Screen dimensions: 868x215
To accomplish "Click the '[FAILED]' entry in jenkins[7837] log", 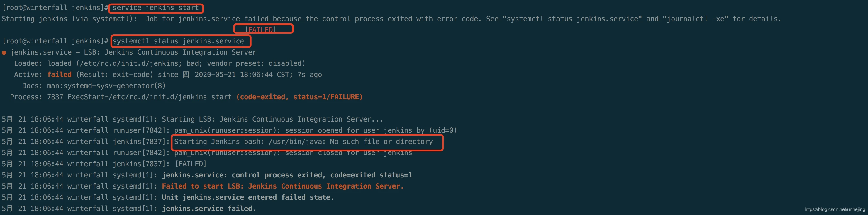I will [191, 164].
